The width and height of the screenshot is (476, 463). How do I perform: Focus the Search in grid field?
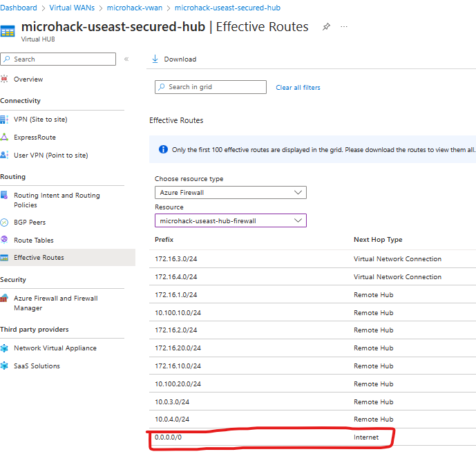coord(211,87)
